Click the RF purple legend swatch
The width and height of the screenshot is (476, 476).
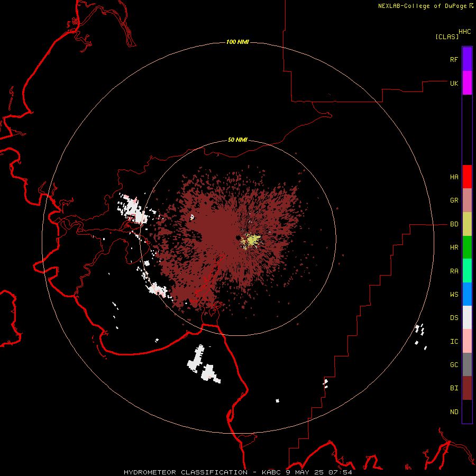tap(467, 59)
